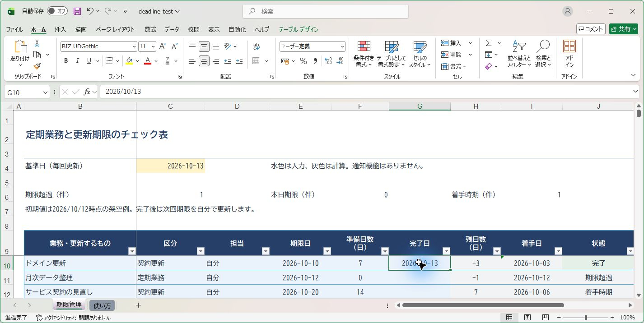The height and width of the screenshot is (323, 644).
Task: Decrease decimal places icon
Action: 340,61
